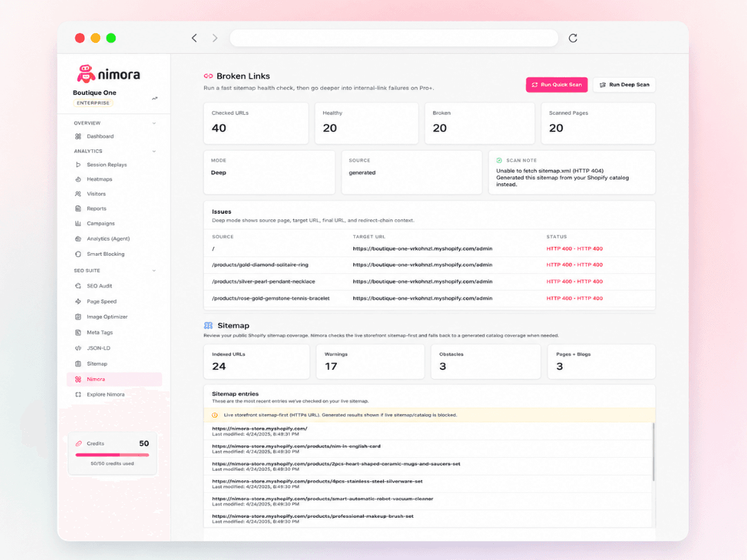Image resolution: width=747 pixels, height=560 pixels.
Task: Click the nimora robot logo
Action: coord(86,74)
